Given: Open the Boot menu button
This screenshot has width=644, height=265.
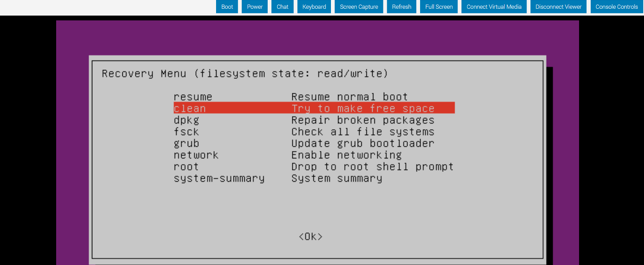Looking at the screenshot, I should [227, 7].
